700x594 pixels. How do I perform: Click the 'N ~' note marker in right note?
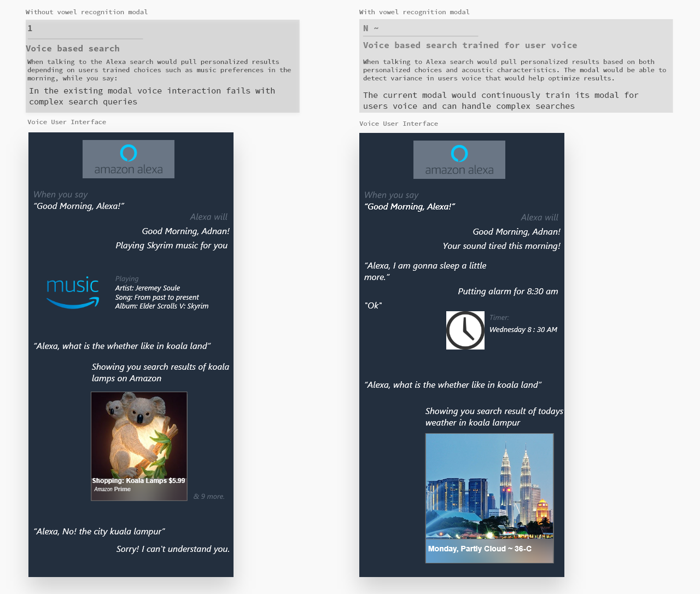click(371, 28)
